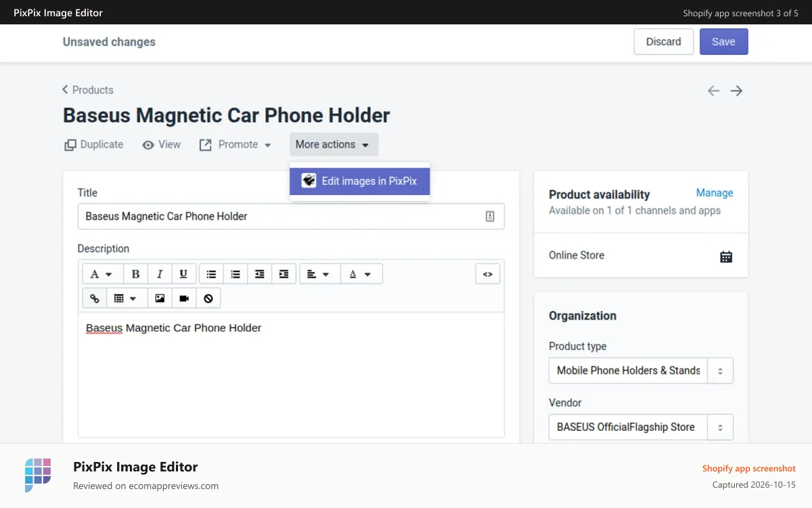
Task: Show HTML source code view
Action: [488, 274]
